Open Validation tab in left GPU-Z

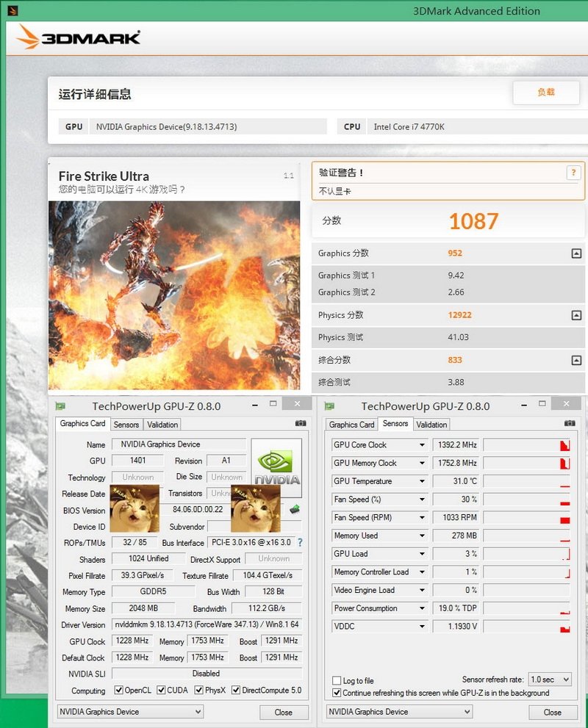pyautogui.click(x=162, y=425)
